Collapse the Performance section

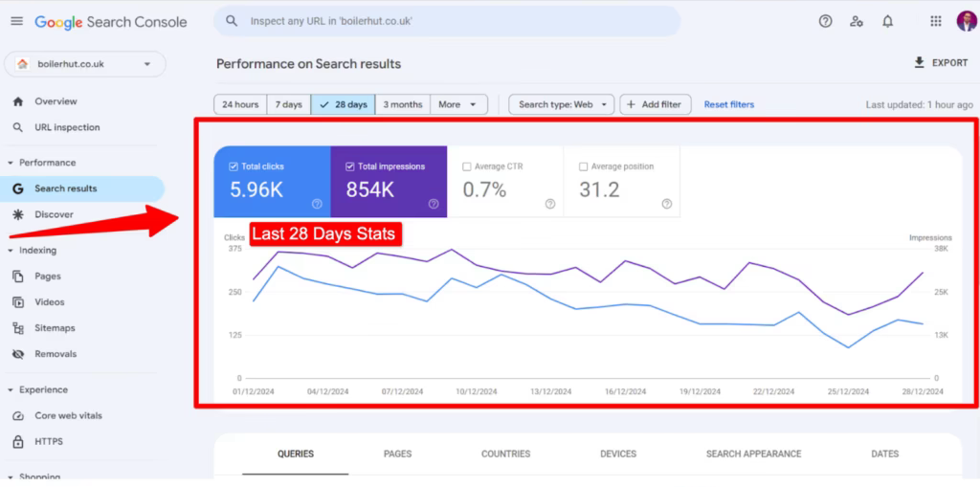click(x=11, y=163)
